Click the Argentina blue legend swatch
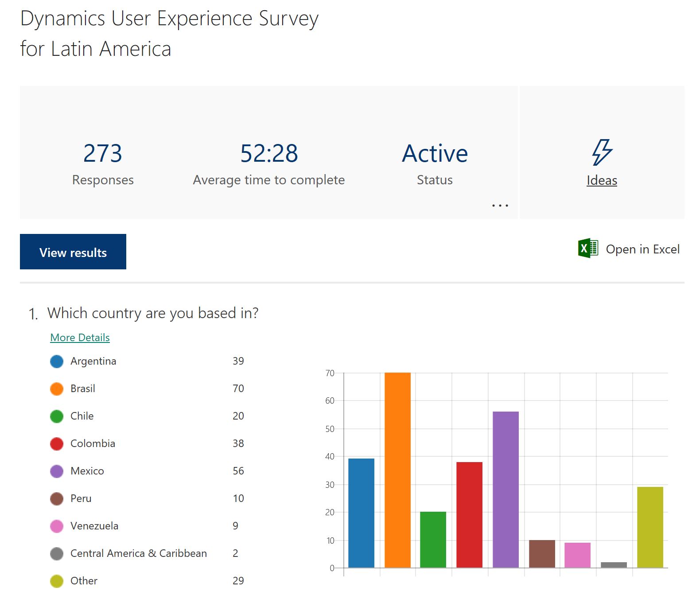The height and width of the screenshot is (595, 700). coord(57,362)
